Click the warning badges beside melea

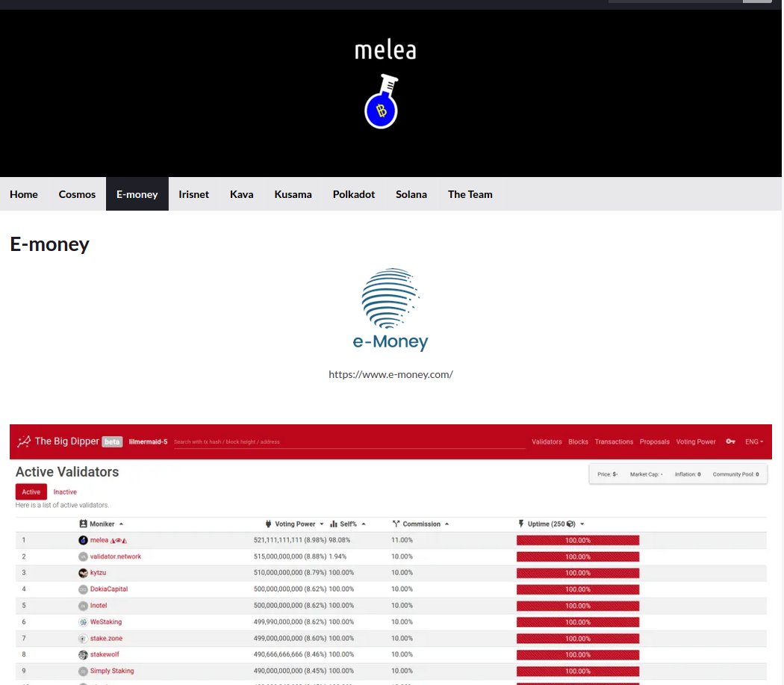(x=119, y=540)
